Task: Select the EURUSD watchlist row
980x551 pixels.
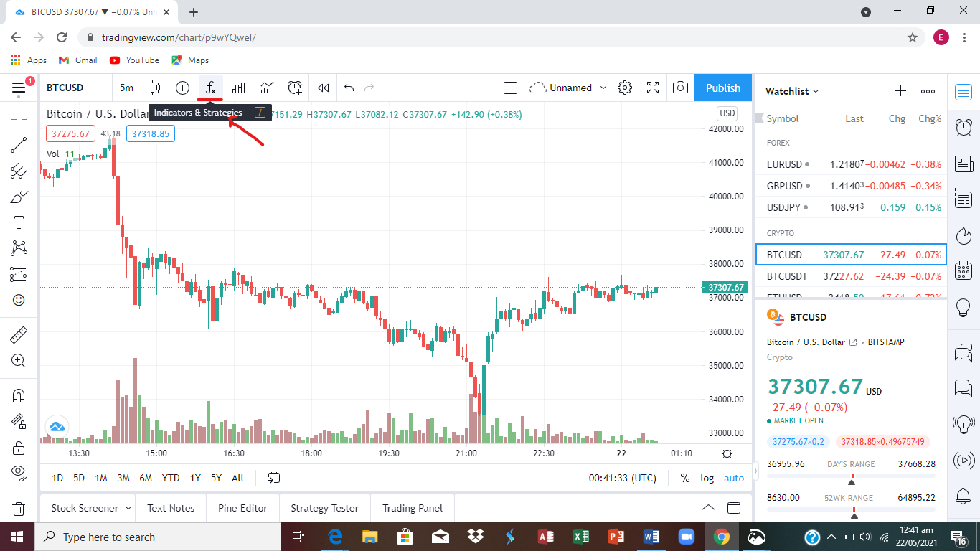Action: coord(851,164)
